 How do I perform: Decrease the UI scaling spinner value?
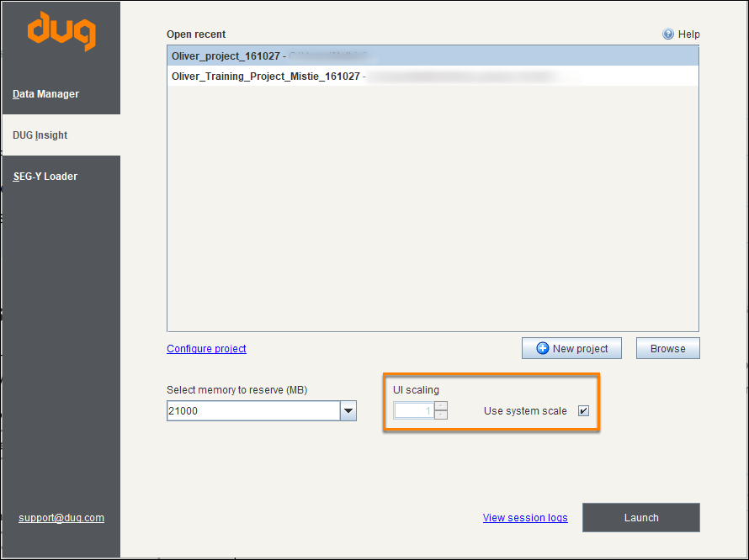click(441, 415)
